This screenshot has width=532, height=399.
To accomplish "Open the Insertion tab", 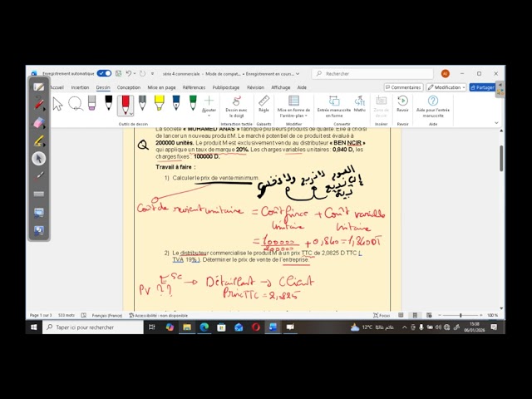I will click(x=80, y=87).
